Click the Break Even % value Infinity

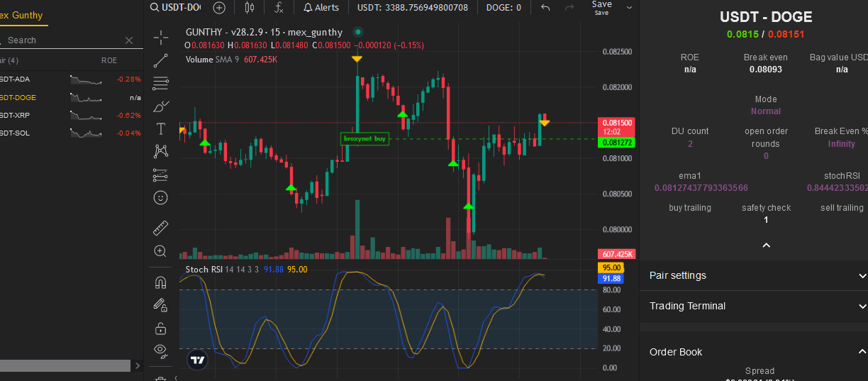point(842,144)
